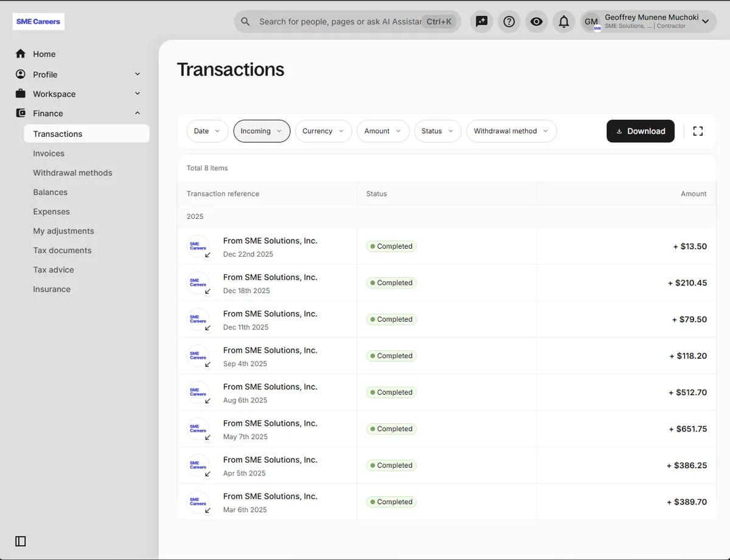Open Insurance page
Screen dimensions: 730x560
52,289
